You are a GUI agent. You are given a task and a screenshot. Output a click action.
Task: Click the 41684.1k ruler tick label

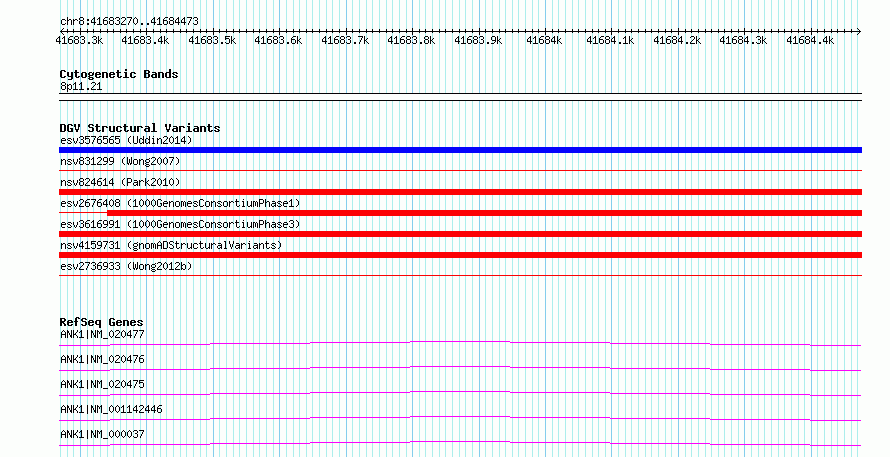pos(610,40)
